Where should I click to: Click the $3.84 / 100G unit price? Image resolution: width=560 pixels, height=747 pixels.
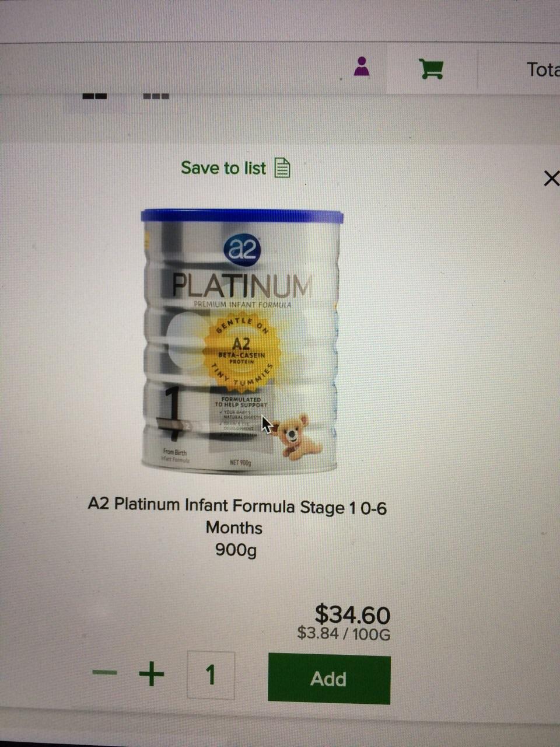point(344,634)
